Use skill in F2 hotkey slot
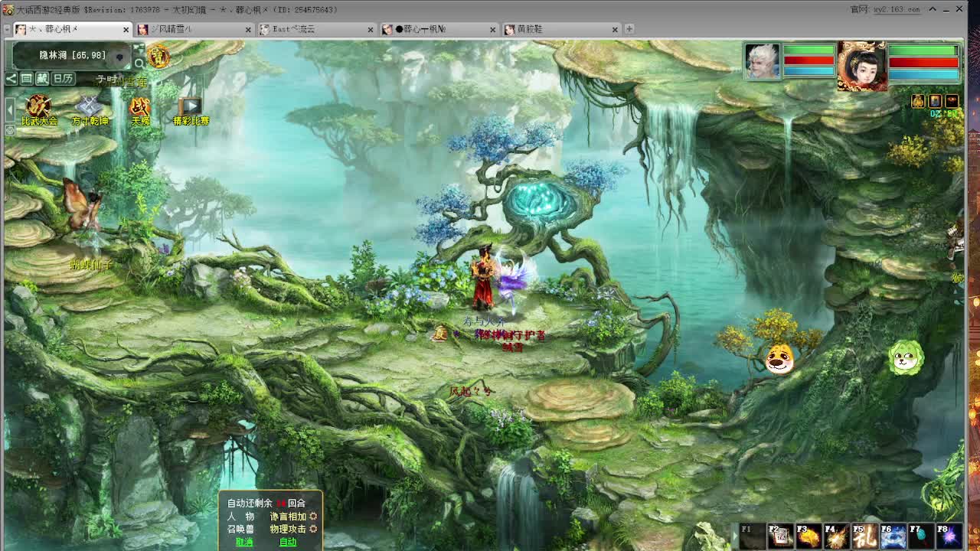This screenshot has width=980, height=551. click(780, 536)
